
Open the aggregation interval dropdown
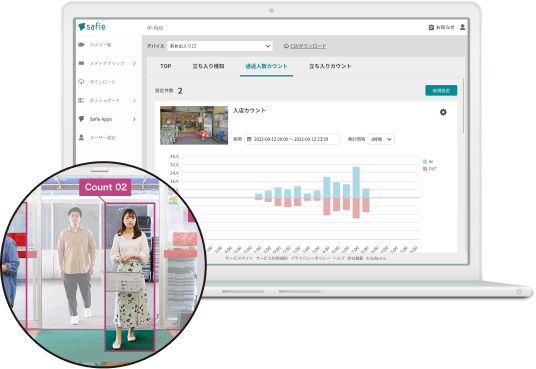[x=381, y=139]
